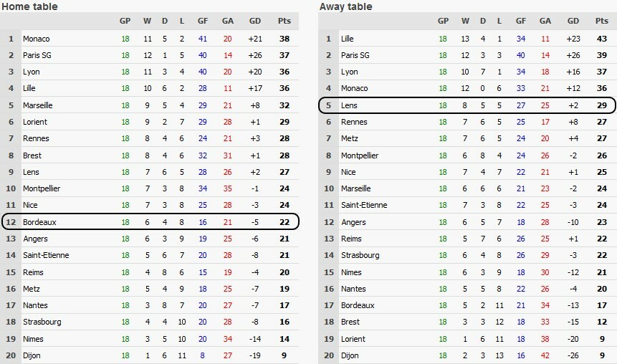Click the GA header in Away table

[x=545, y=21]
